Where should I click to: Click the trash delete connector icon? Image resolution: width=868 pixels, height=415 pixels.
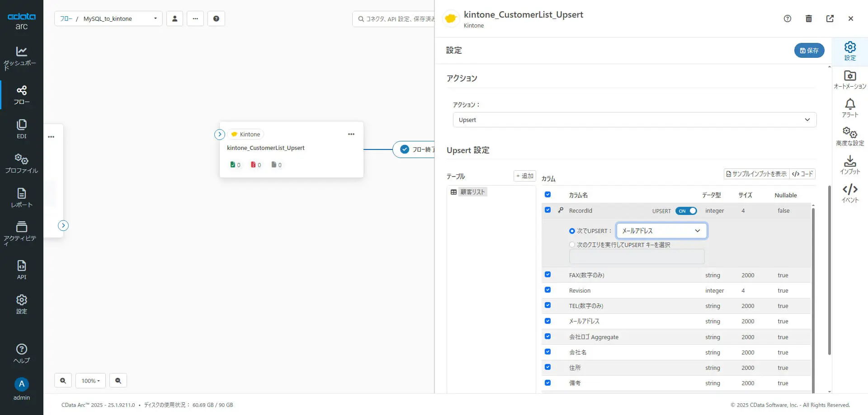(809, 19)
